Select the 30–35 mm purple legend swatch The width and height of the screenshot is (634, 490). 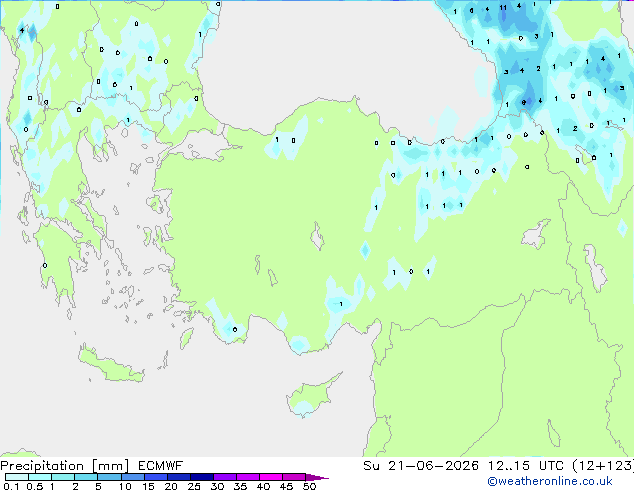pos(224,477)
